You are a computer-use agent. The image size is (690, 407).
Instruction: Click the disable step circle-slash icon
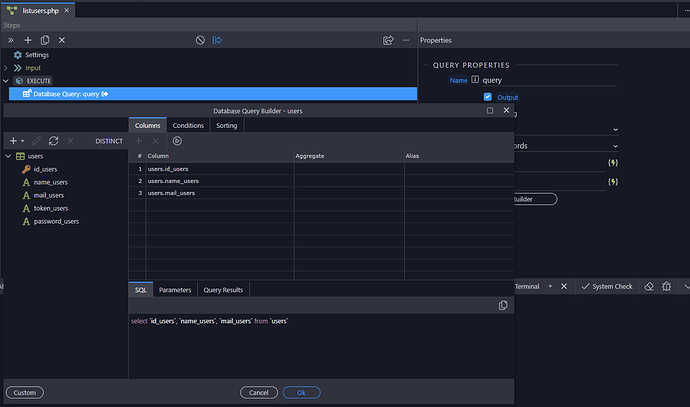point(200,40)
